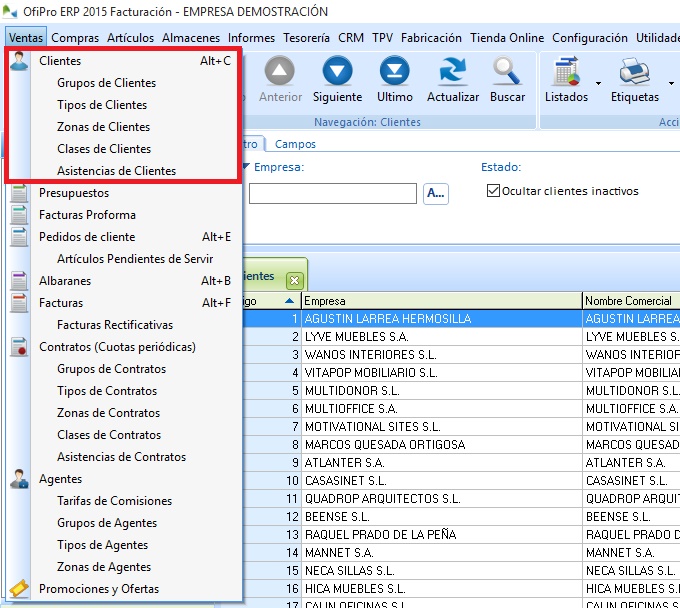The image size is (680, 608).
Task: Toggle Ocultar clientes inactivos checkbox
Action: point(492,191)
